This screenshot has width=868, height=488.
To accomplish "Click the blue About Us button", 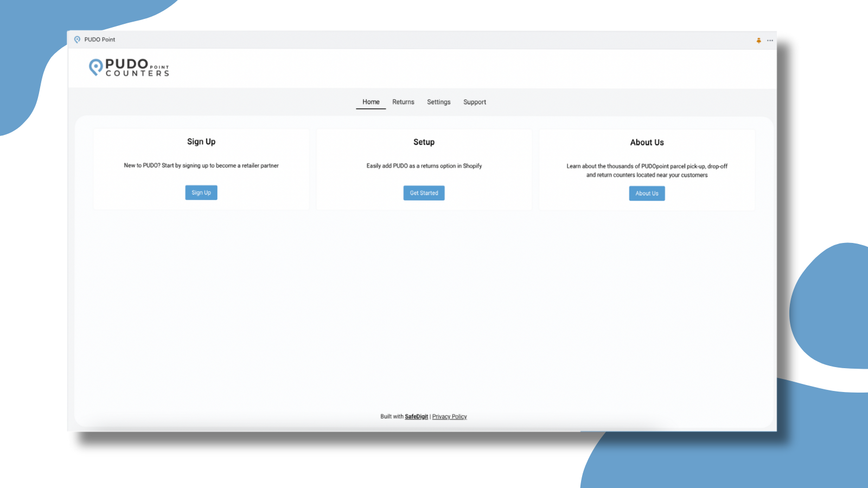I will click(647, 194).
